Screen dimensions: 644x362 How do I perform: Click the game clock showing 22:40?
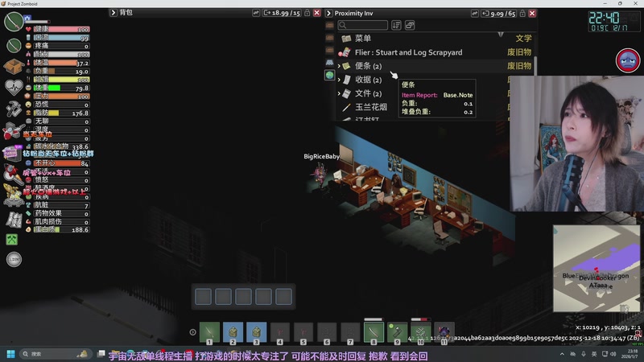click(604, 18)
